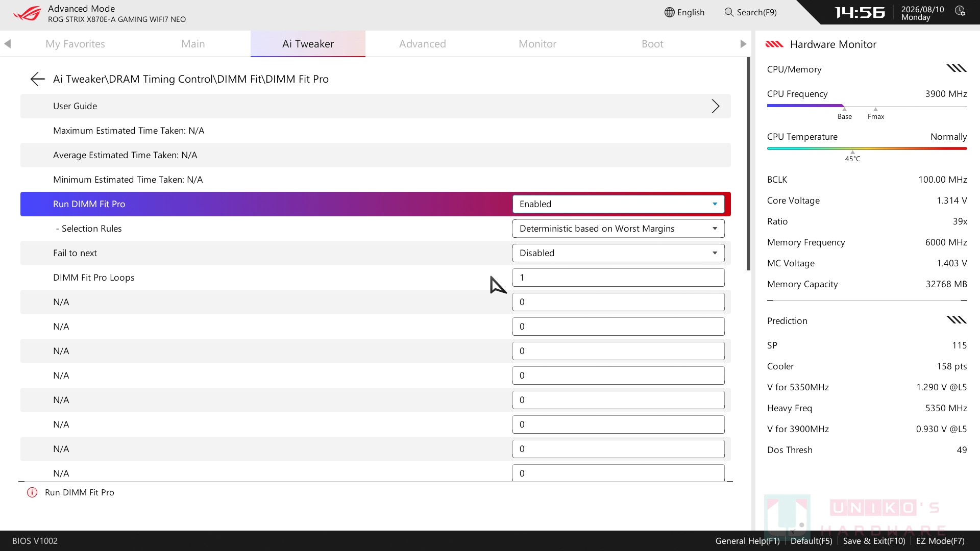Image resolution: width=980 pixels, height=551 pixels.
Task: Click the CPU Temperature gradient bar
Action: tap(867, 148)
